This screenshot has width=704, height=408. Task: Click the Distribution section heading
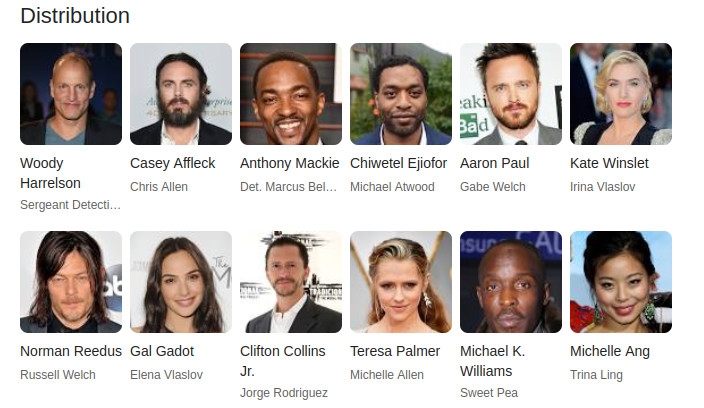(x=75, y=16)
